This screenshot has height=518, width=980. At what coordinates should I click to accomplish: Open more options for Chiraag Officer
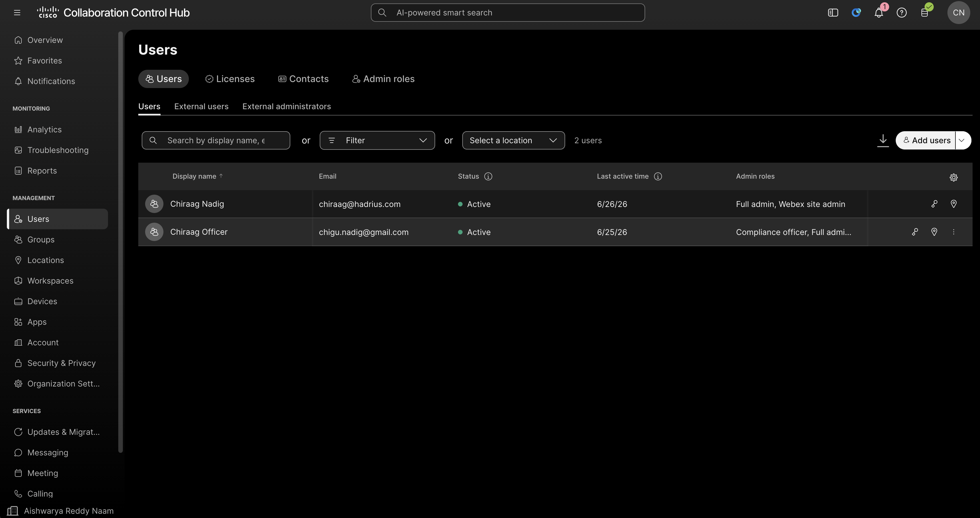[953, 232]
